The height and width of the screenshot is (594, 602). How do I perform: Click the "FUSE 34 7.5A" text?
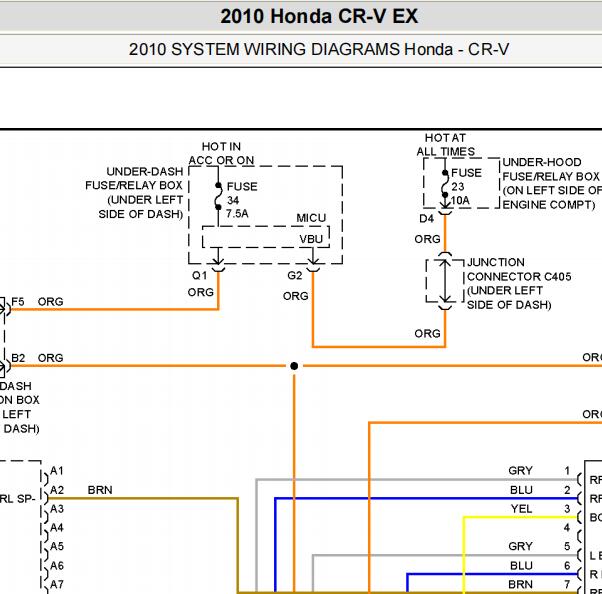pyautogui.click(x=241, y=200)
